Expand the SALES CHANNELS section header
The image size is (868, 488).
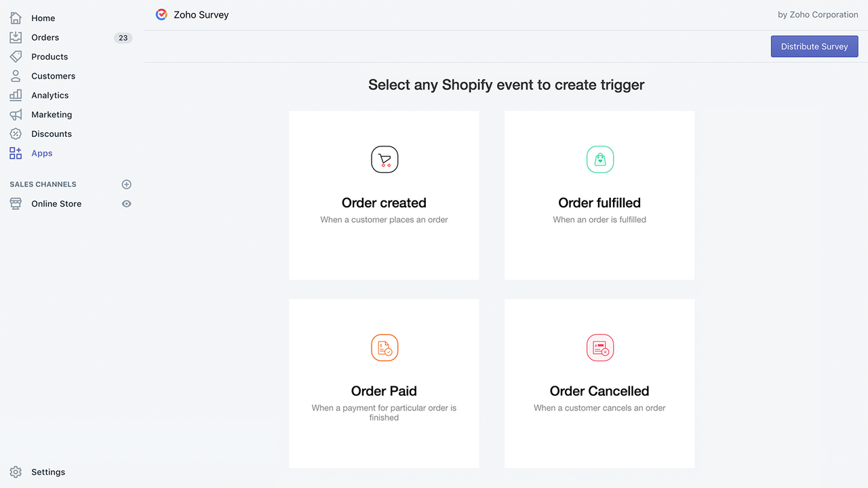(x=42, y=184)
